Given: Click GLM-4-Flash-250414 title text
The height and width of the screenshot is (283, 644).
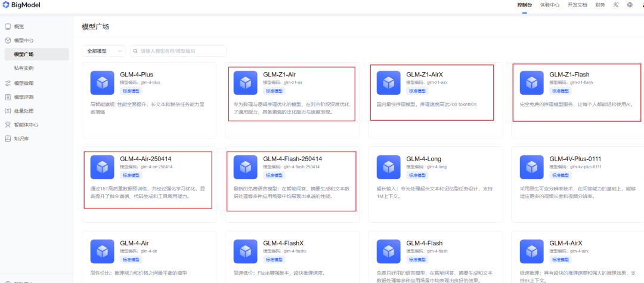Looking at the screenshot, I should pyautogui.click(x=292, y=159).
